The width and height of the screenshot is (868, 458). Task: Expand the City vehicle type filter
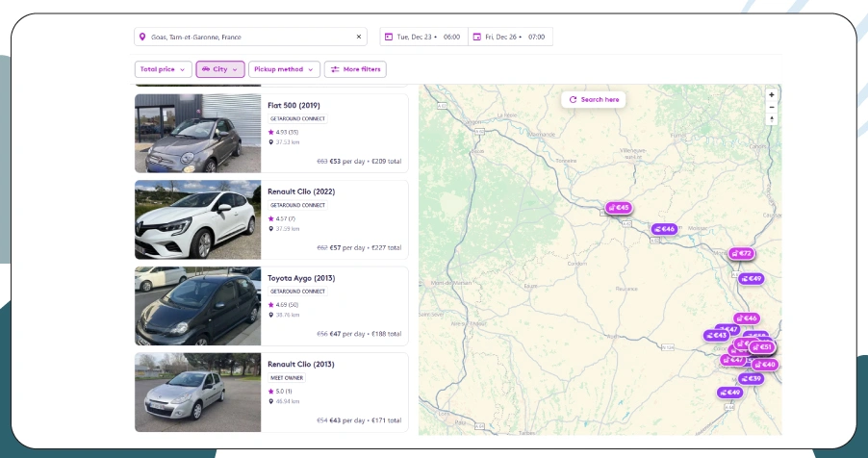coord(220,69)
